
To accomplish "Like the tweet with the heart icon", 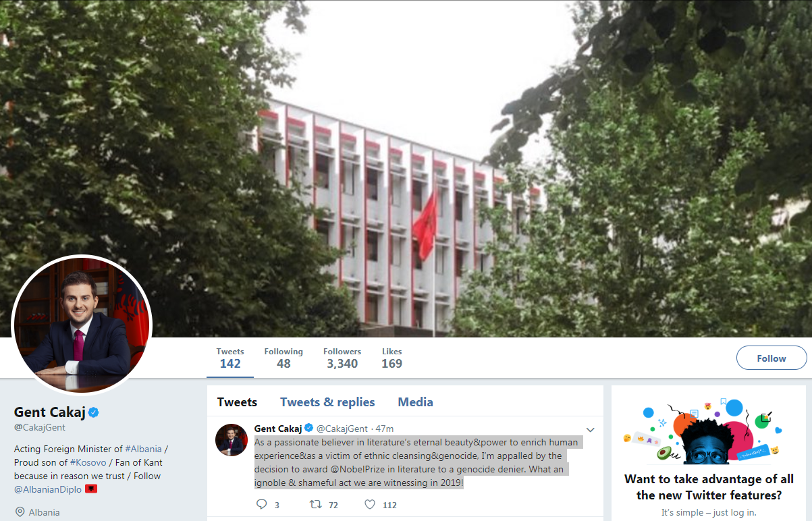I will pyautogui.click(x=370, y=504).
